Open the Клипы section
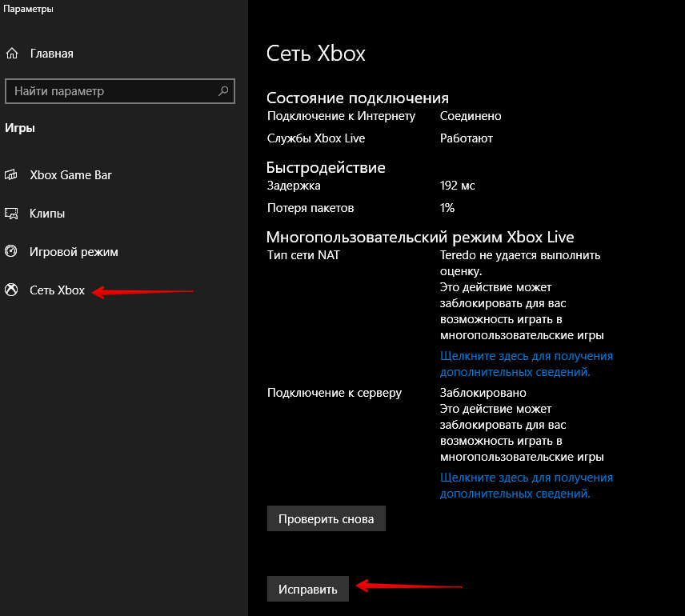This screenshot has height=616, width=685. 47,214
